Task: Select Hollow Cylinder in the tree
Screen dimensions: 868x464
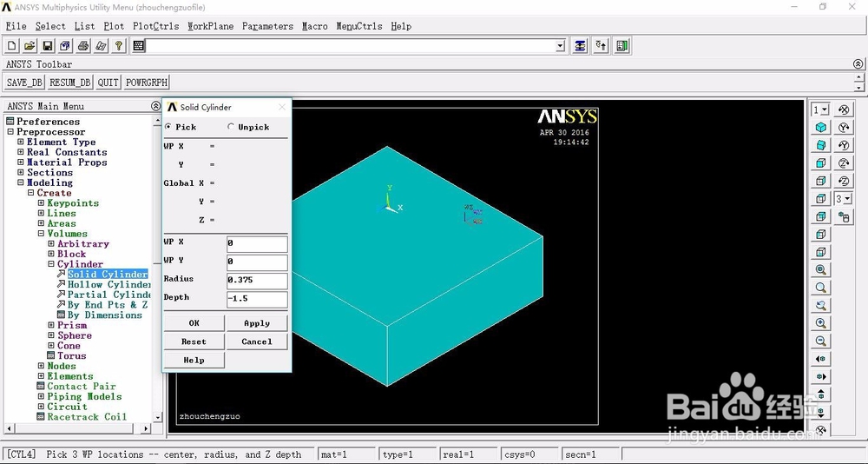Action: point(109,284)
